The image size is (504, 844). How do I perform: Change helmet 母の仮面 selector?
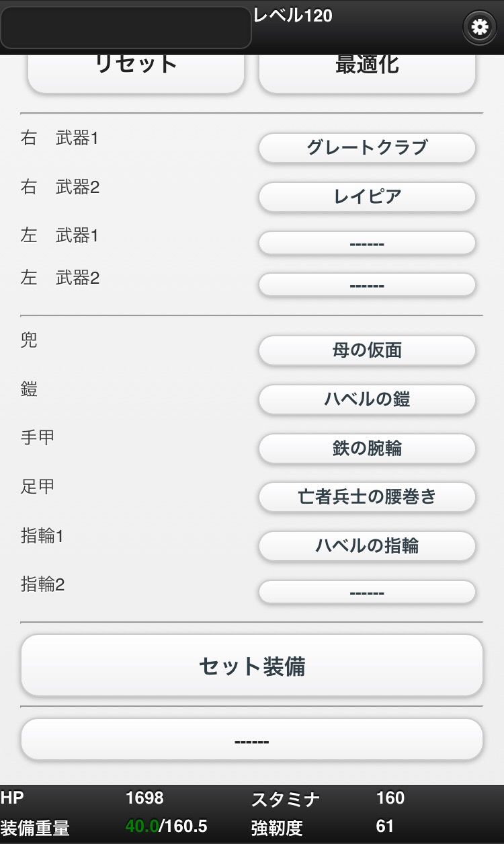[x=367, y=350]
